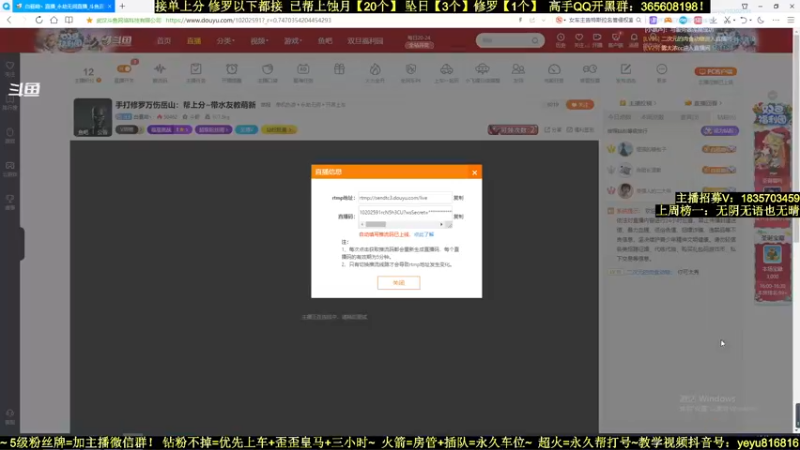This screenshot has height=450, width=800.
Task: Expand the 超级粉丝团 purple tag
Action: click(x=213, y=130)
